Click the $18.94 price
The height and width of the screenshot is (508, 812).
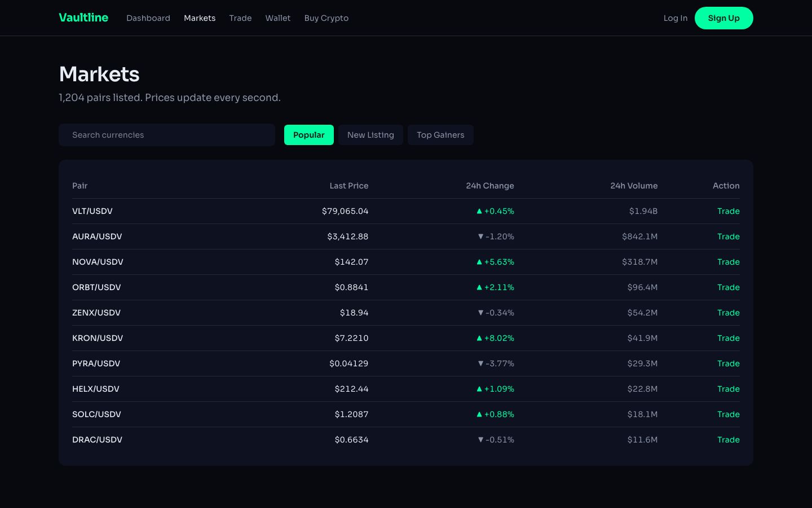tap(354, 313)
